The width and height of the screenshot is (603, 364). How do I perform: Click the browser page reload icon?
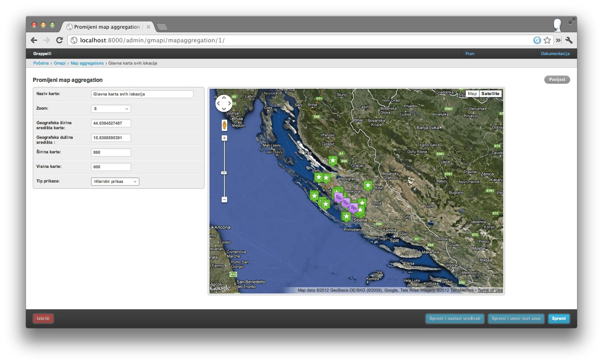tap(59, 40)
